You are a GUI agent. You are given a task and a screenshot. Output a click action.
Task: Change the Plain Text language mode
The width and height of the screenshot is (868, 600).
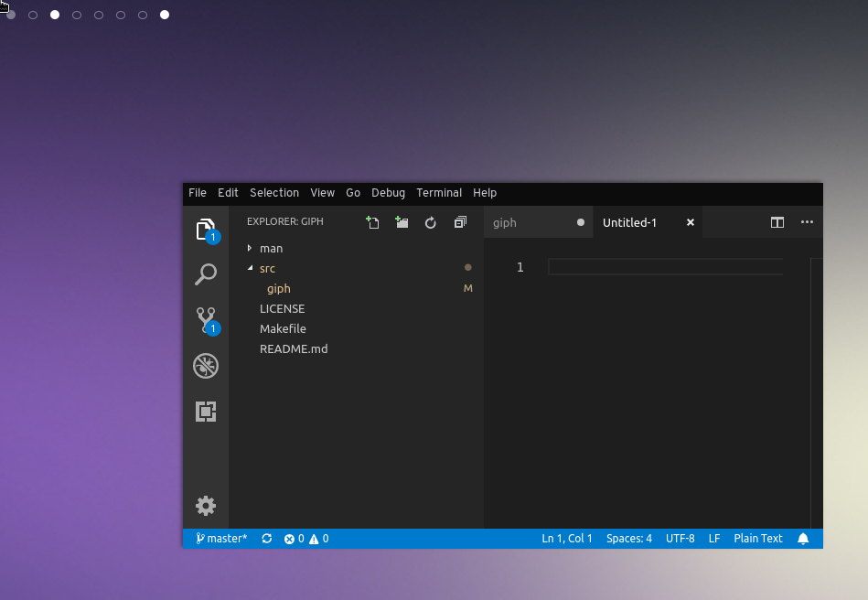pyautogui.click(x=758, y=538)
